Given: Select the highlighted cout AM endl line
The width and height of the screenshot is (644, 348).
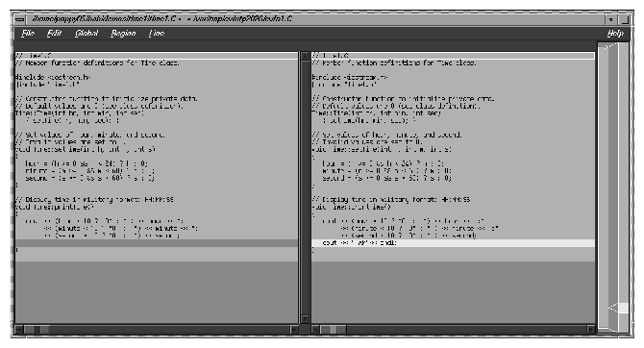Looking at the screenshot, I should click(453, 243).
